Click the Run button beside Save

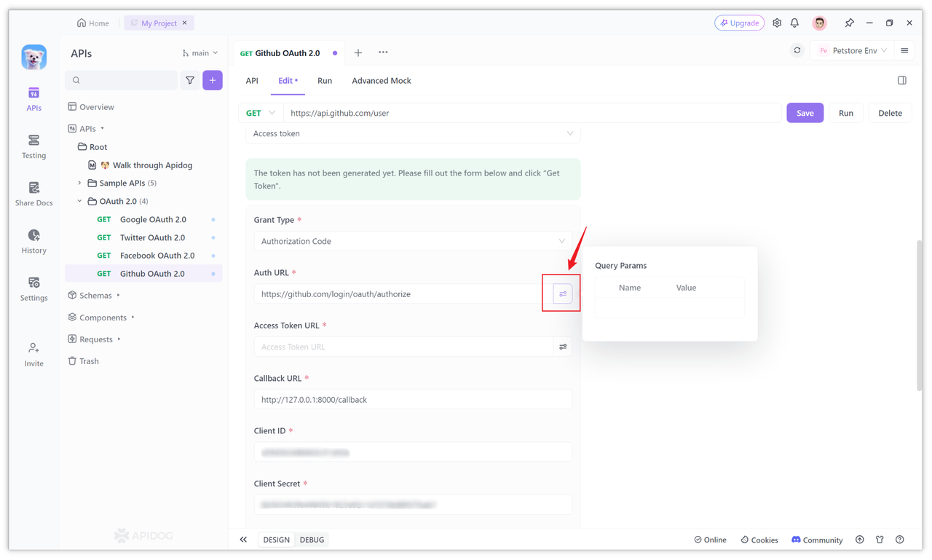846,113
